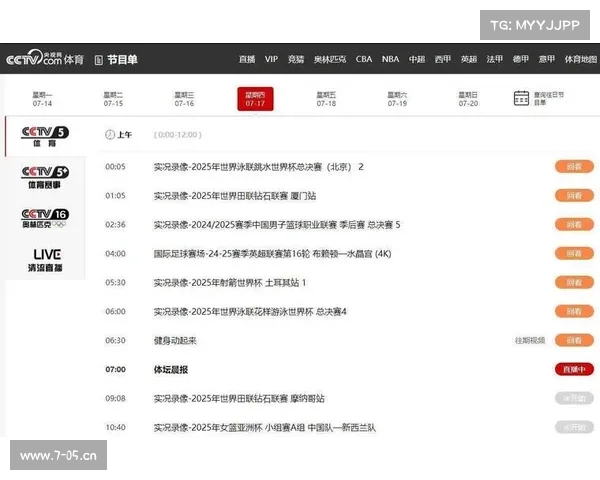This screenshot has height=480, width=600.
Task: Click 回看 for the 04:00 英超 match
Action: pos(574,253)
